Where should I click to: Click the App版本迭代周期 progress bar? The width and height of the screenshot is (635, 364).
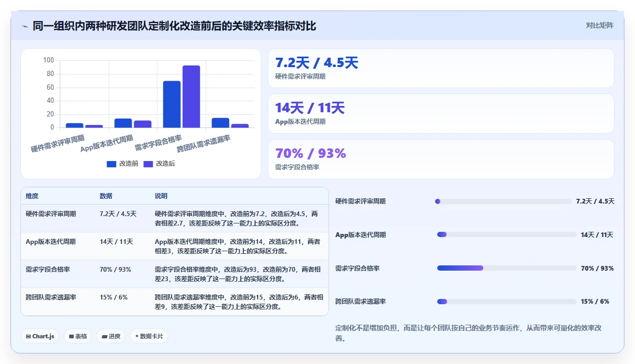[507, 235]
